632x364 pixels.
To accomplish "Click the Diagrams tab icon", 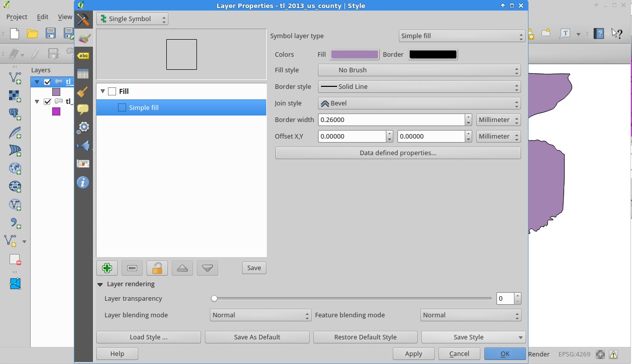I will 83,164.
